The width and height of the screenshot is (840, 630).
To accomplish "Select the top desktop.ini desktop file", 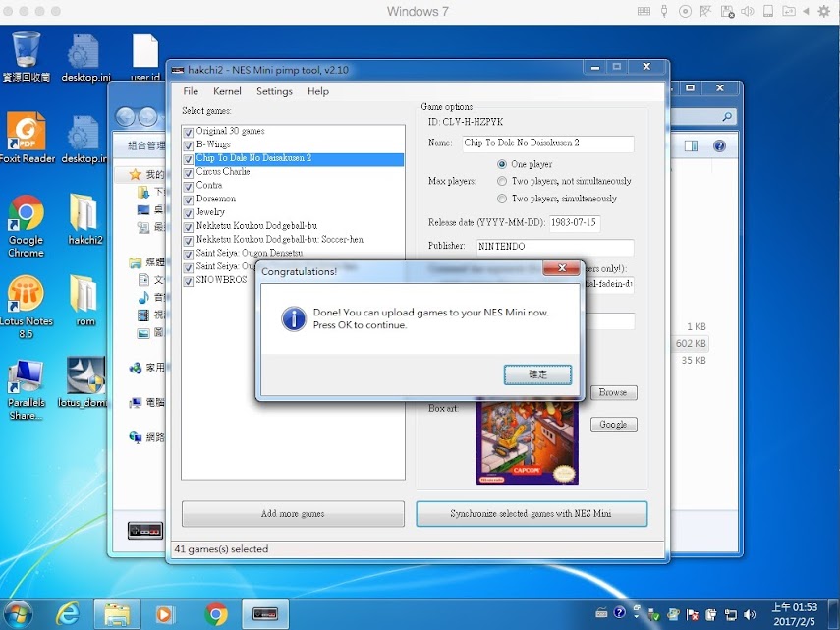I will (x=84, y=56).
